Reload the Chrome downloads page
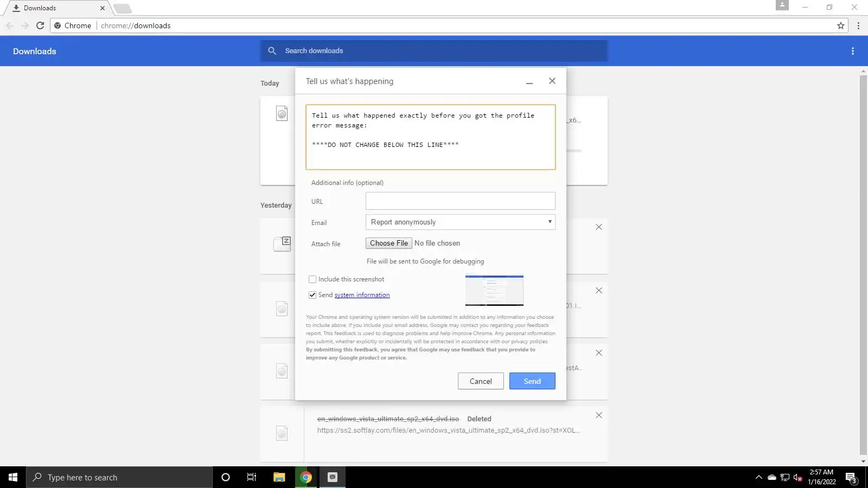868x488 pixels. click(x=40, y=25)
